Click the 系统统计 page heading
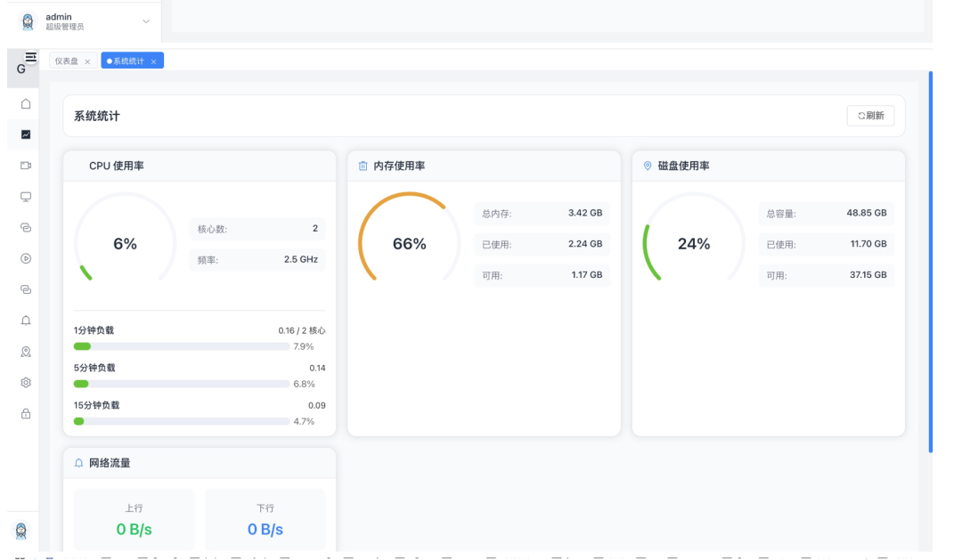Screen dimensions: 962x560 click(97, 116)
